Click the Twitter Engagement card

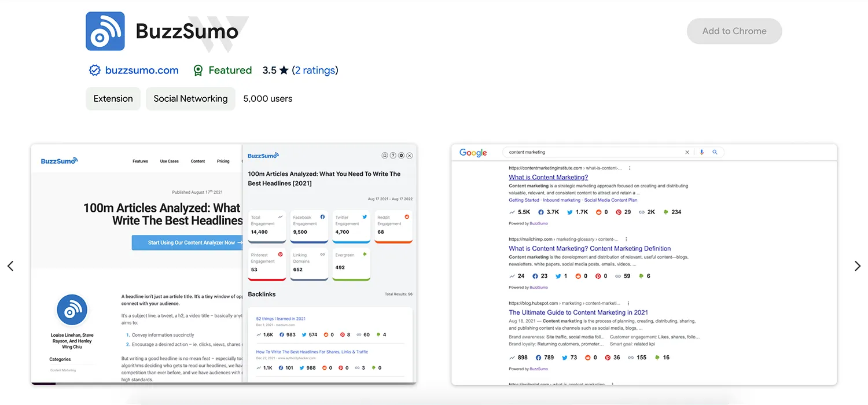[351, 227]
